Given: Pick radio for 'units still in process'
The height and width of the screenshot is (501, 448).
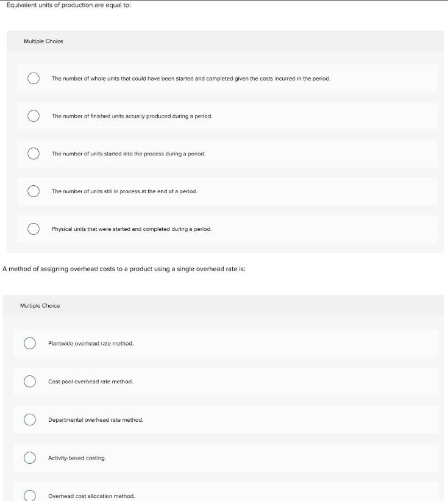Looking at the screenshot, I should point(34,191).
